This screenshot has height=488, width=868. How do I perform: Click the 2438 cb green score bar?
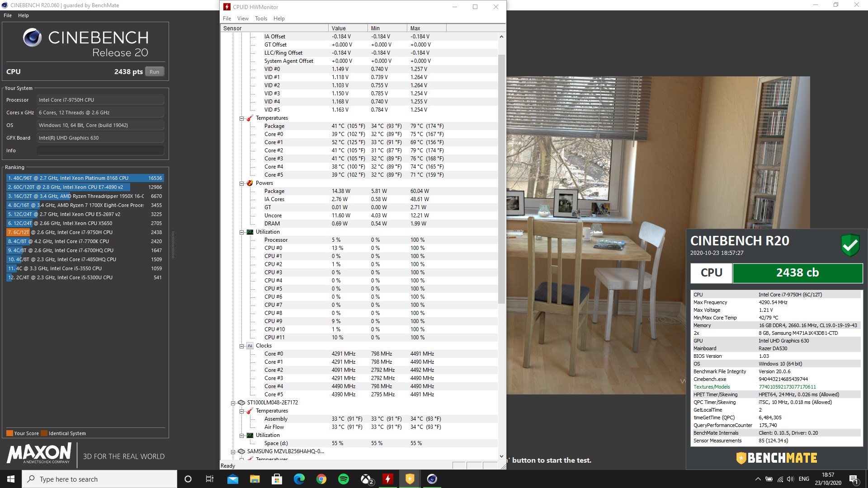[x=797, y=273]
